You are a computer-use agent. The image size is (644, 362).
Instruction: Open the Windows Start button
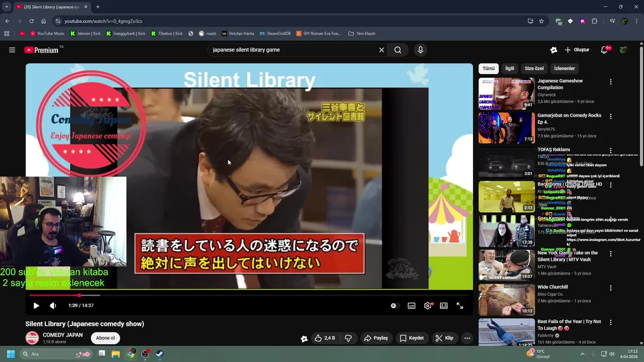click(x=11, y=354)
